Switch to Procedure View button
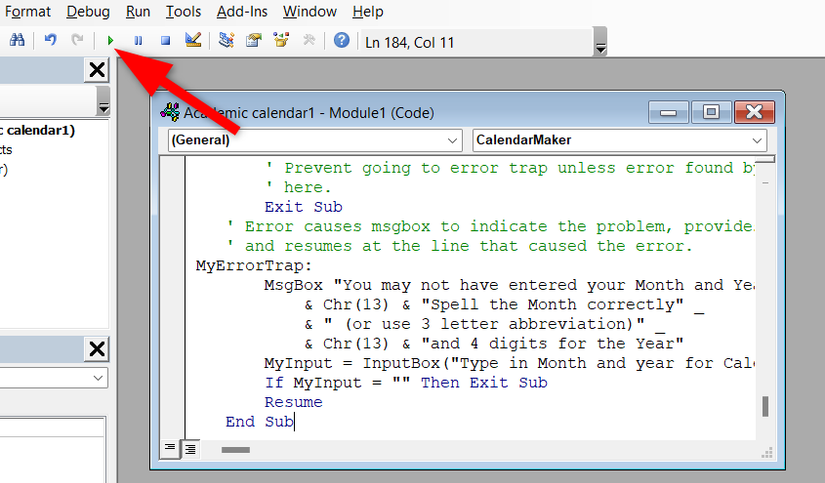The width and height of the screenshot is (825, 483). pos(170,448)
